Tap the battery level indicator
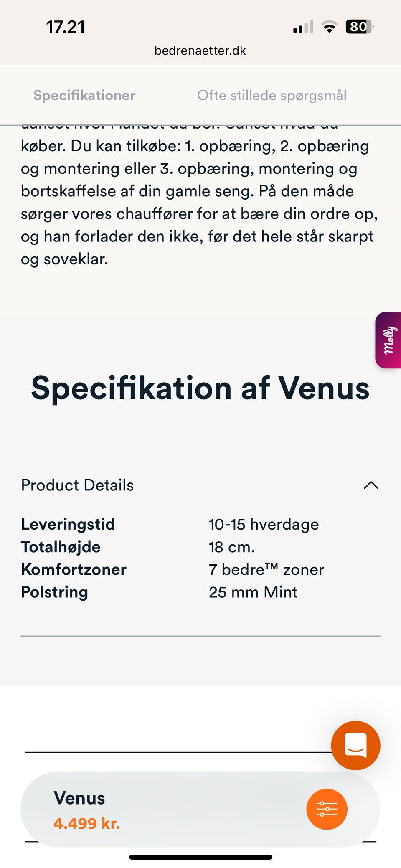Image resolution: width=401 pixels, height=868 pixels. (359, 27)
